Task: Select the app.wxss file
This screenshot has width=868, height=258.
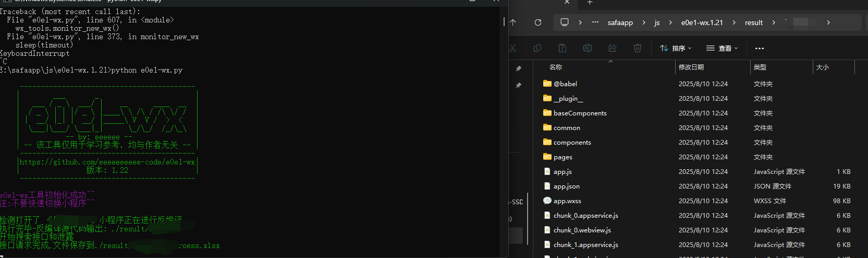Action: [567, 201]
